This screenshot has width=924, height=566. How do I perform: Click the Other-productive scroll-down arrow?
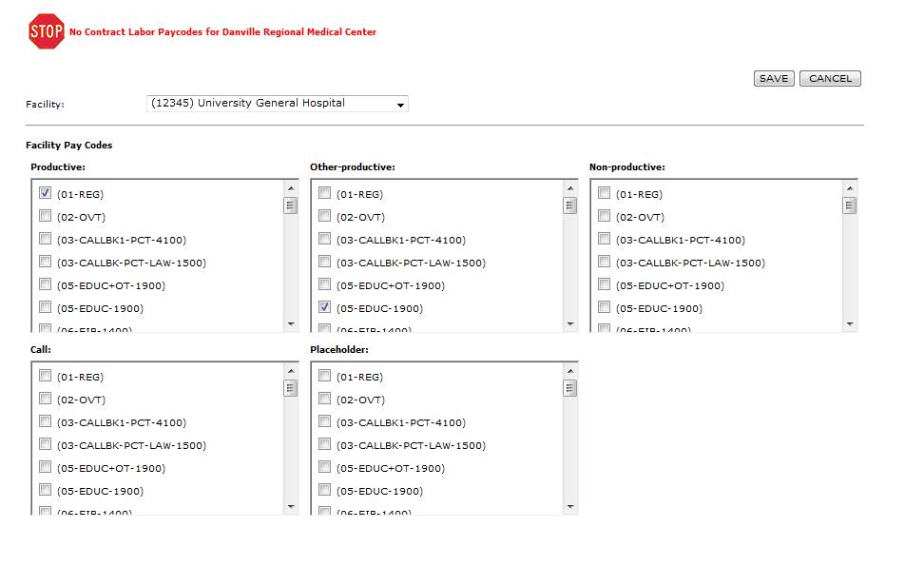pyautogui.click(x=569, y=322)
